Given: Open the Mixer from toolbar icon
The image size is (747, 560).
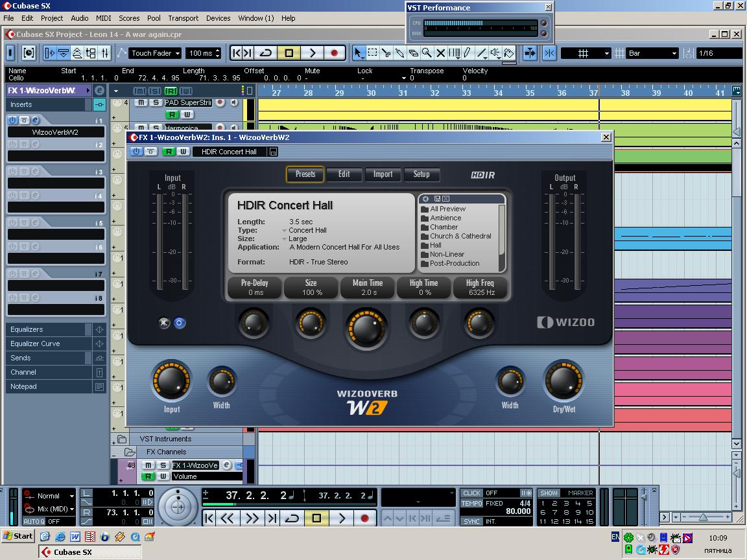Looking at the screenshot, I should tap(105, 53).
